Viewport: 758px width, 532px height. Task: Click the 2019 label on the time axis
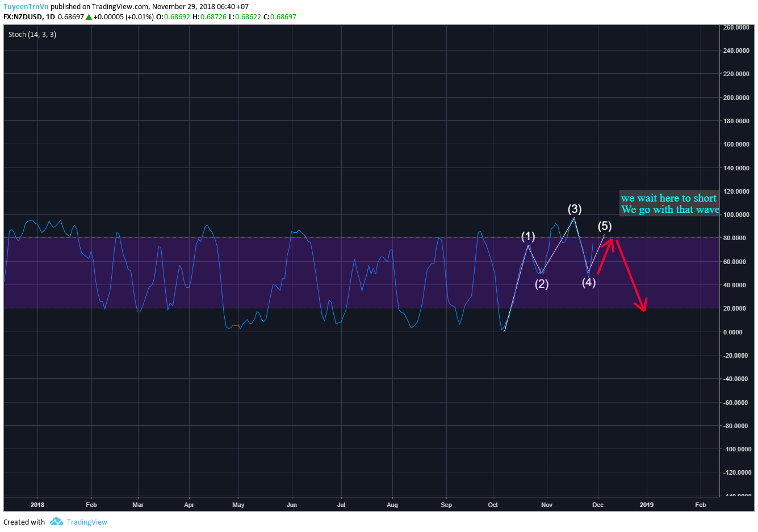coord(647,505)
